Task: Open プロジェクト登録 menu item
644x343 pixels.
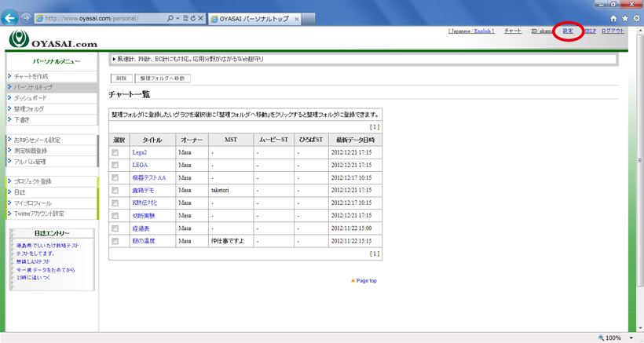Action: click(32, 181)
